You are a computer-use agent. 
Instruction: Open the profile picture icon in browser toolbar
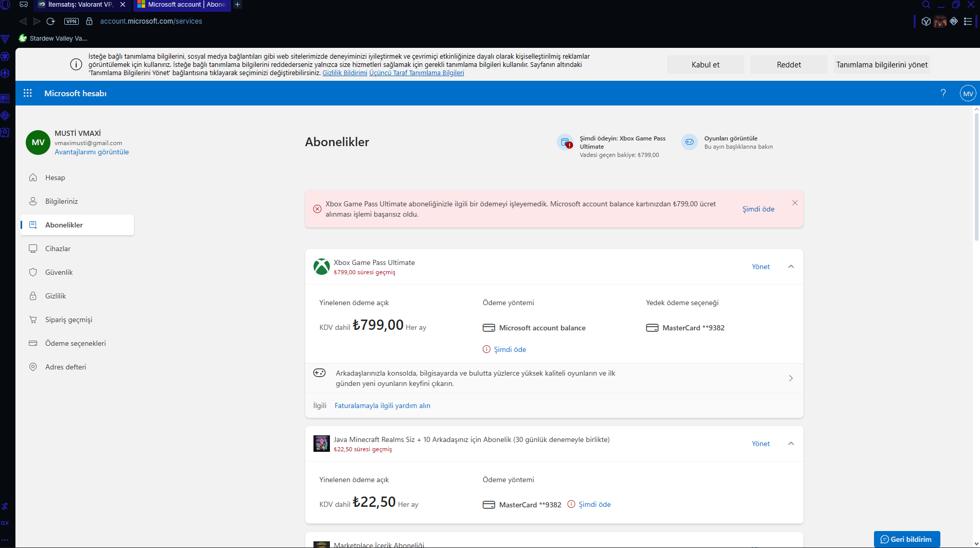click(940, 21)
